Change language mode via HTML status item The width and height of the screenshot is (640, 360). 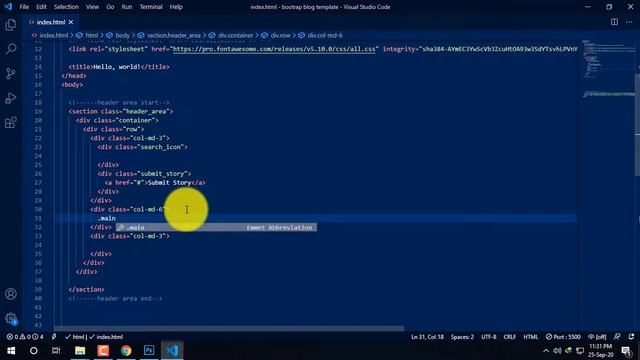coord(531,337)
